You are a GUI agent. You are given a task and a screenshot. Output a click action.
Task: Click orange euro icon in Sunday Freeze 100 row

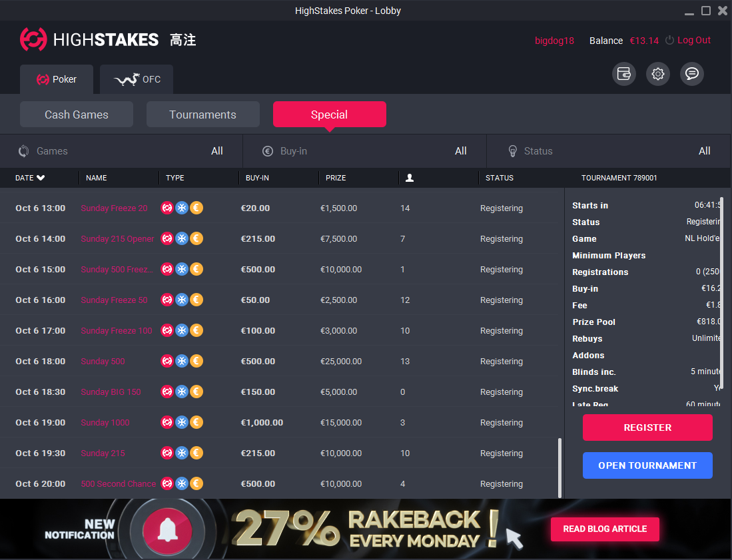[x=196, y=330]
